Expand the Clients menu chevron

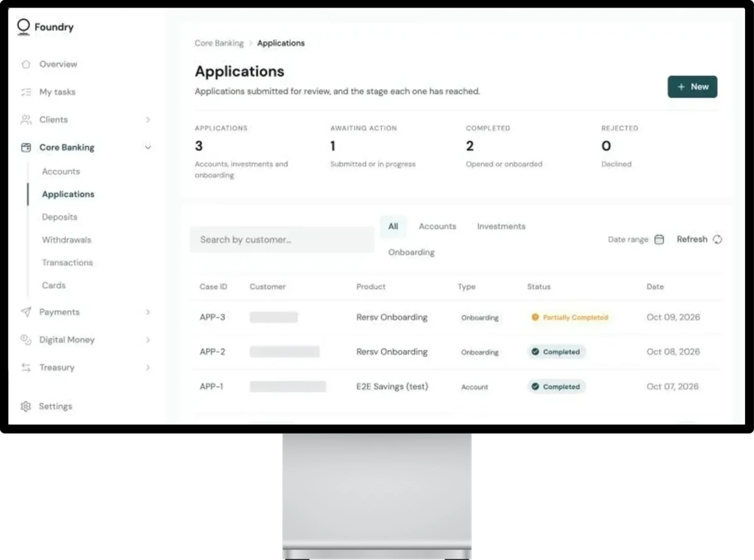tap(148, 120)
